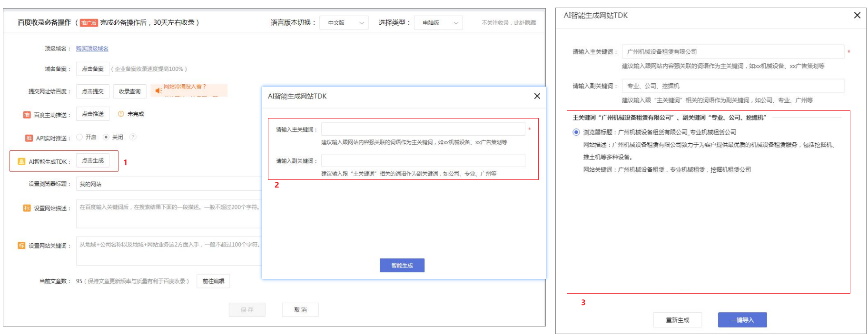Click the 网站关键词 result line in right dialog
868x336 pixels.
pyautogui.click(x=667, y=169)
